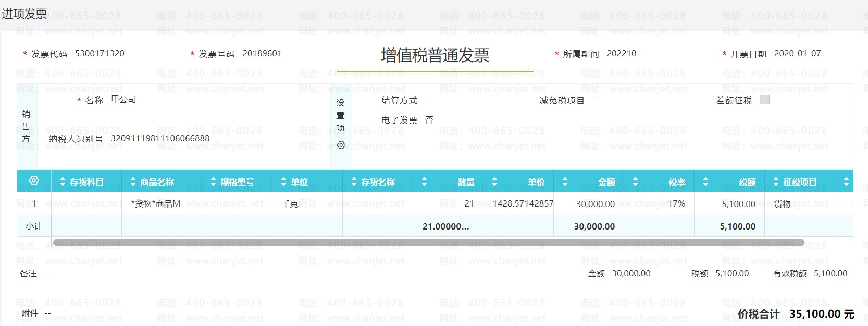The image size is (868, 326).
Task: Click the 小计 row label
Action: click(x=34, y=226)
